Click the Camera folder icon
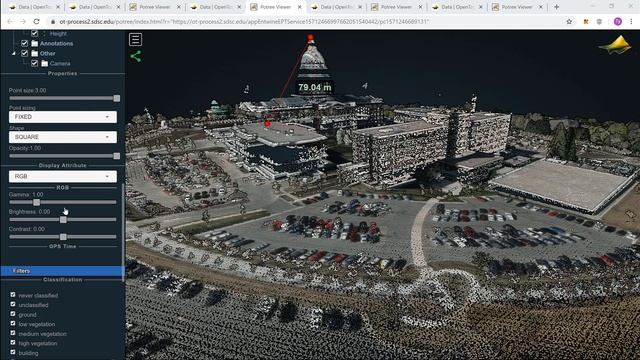 tap(44, 63)
